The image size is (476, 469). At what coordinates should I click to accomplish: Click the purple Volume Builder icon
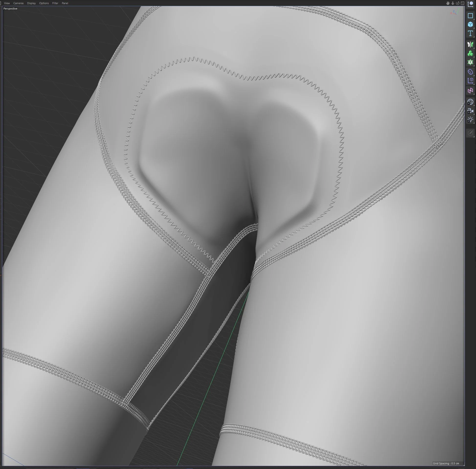click(470, 72)
